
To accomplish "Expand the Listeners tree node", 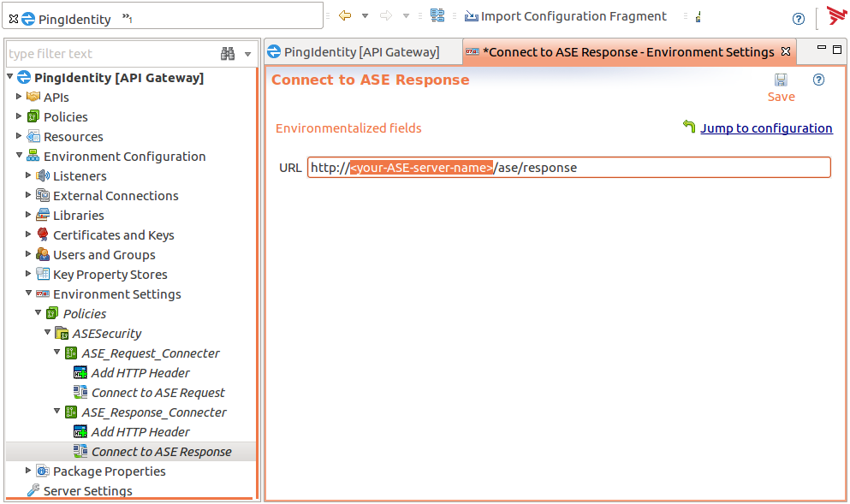I will coord(29,175).
